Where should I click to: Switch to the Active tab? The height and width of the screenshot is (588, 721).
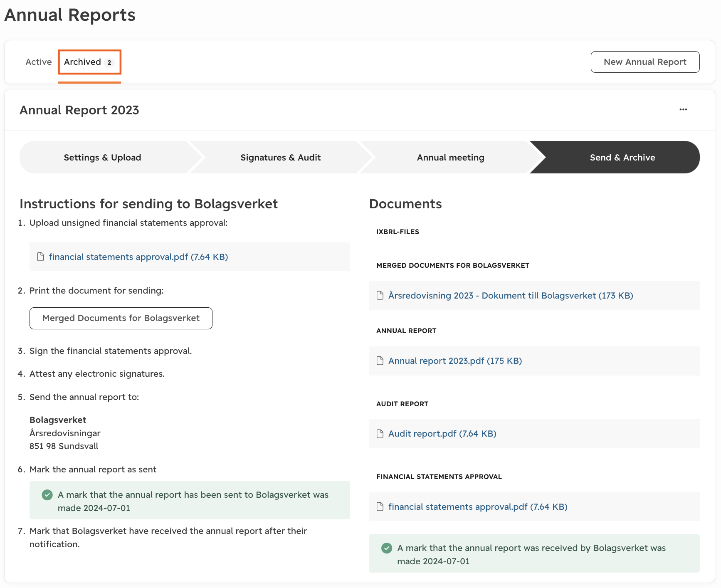pos(39,62)
